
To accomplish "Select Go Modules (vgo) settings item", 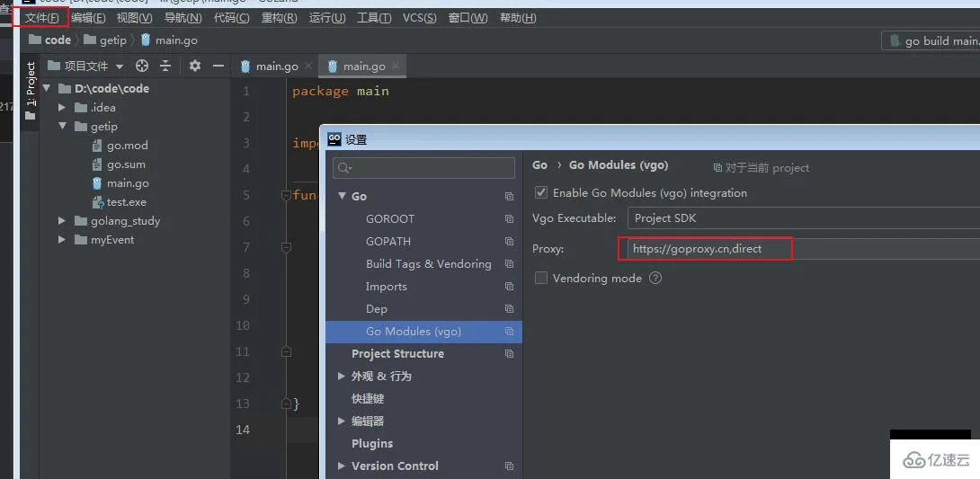I will pyautogui.click(x=423, y=331).
